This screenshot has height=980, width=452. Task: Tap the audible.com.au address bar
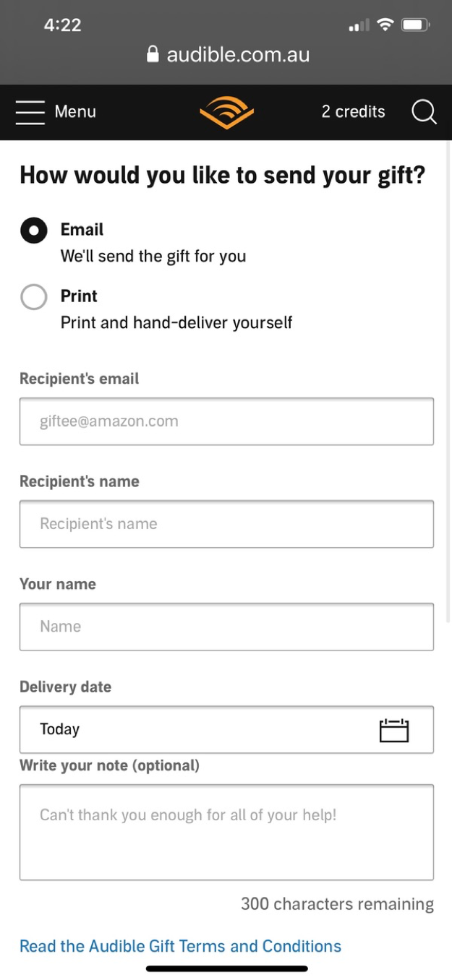(x=228, y=55)
